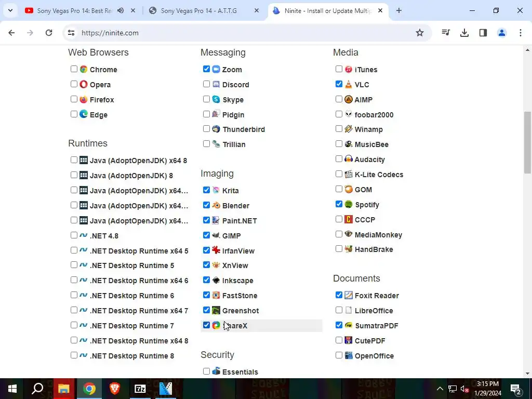Open the Chrome profile avatar
532x399 pixels.
[501, 33]
